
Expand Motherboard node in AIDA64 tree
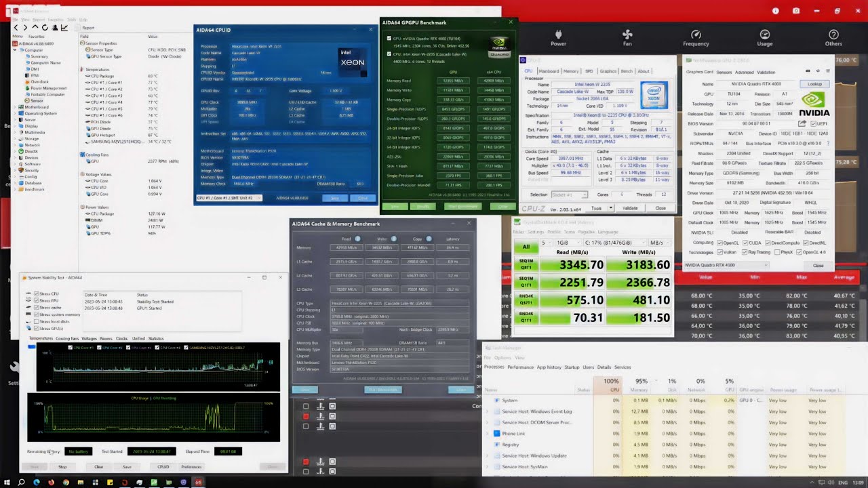pyautogui.click(x=15, y=107)
